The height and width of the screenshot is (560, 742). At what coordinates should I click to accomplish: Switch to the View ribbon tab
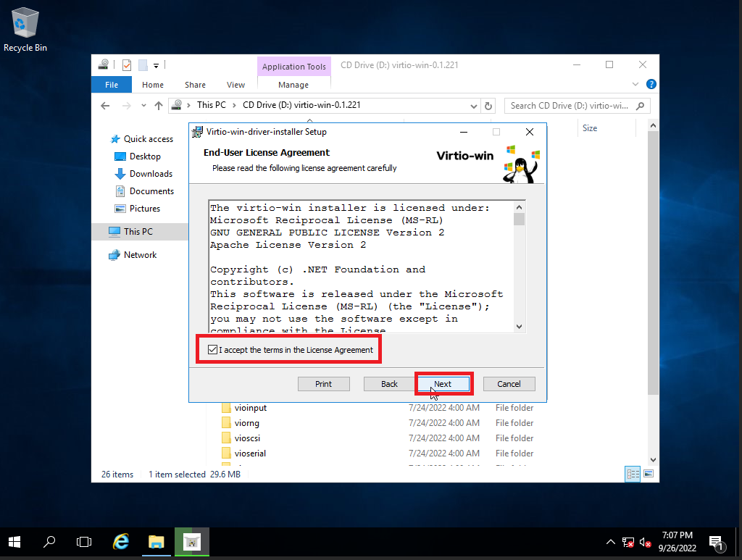(235, 85)
